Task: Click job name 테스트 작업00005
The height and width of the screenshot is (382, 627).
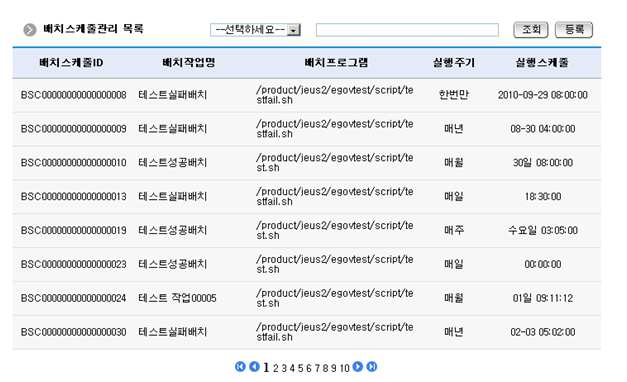Action: [x=177, y=298]
